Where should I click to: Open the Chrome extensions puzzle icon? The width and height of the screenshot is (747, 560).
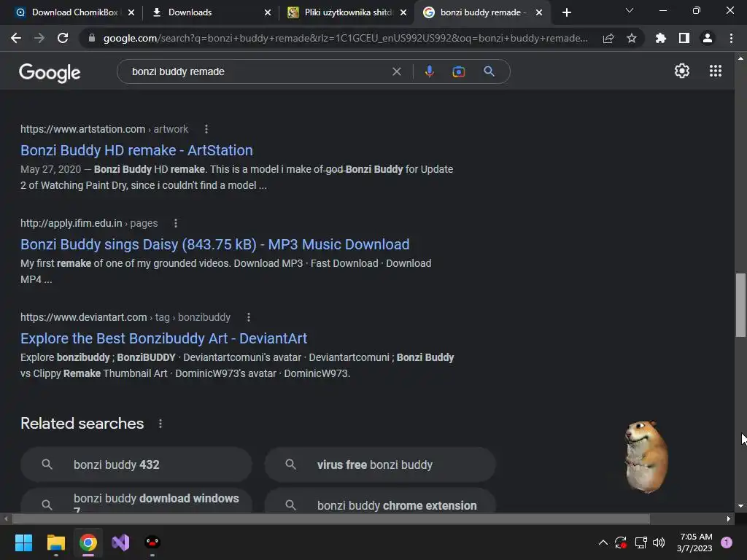pos(661,38)
